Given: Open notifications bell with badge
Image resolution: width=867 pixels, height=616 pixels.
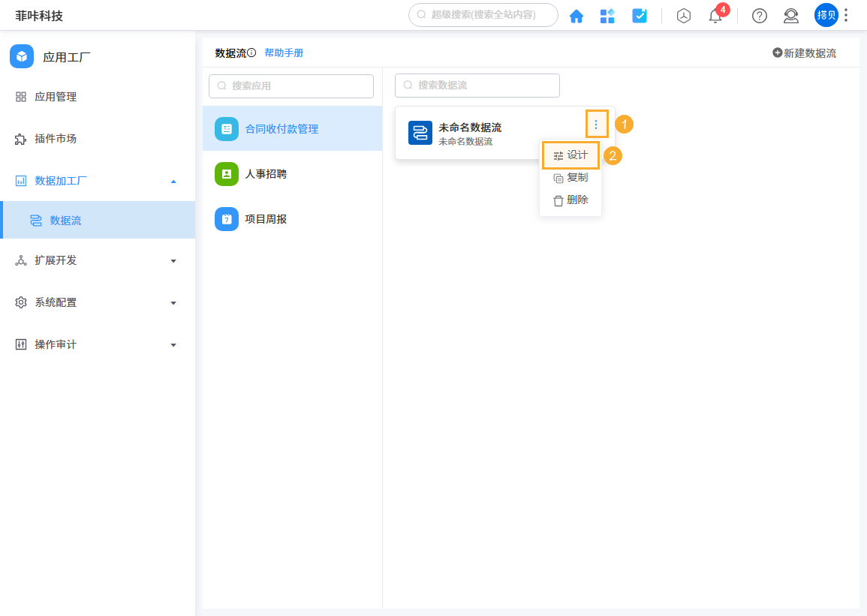Looking at the screenshot, I should click(x=715, y=16).
